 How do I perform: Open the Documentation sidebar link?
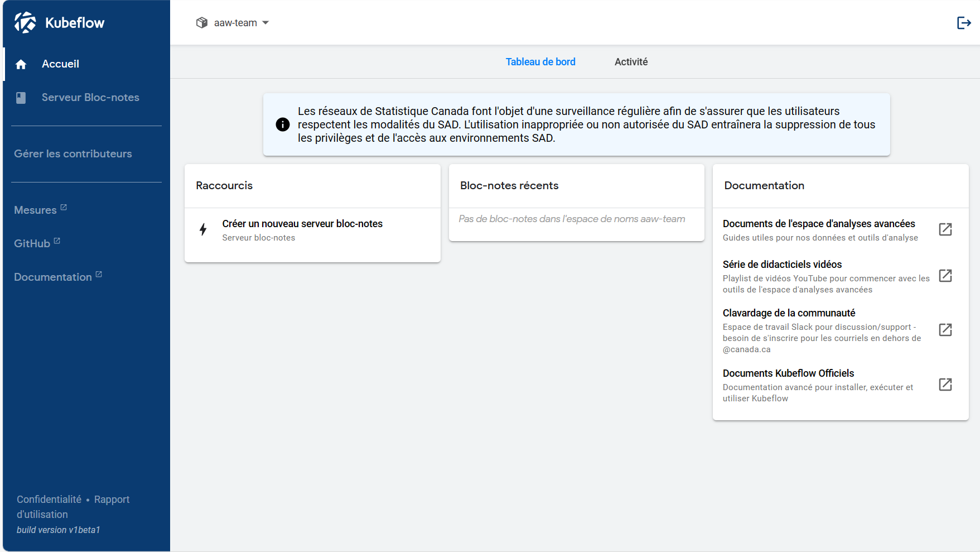coord(53,277)
